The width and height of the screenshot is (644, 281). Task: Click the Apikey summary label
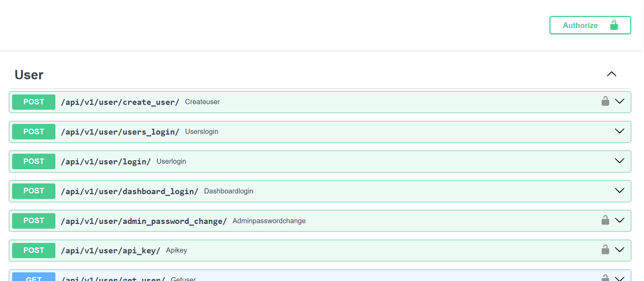point(176,250)
